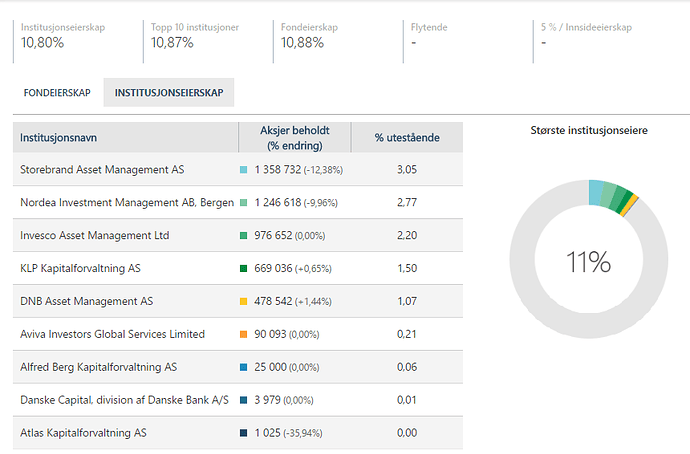This screenshot has width=690, height=454.
Task: Click share count 1 246 618
Action: (278, 203)
